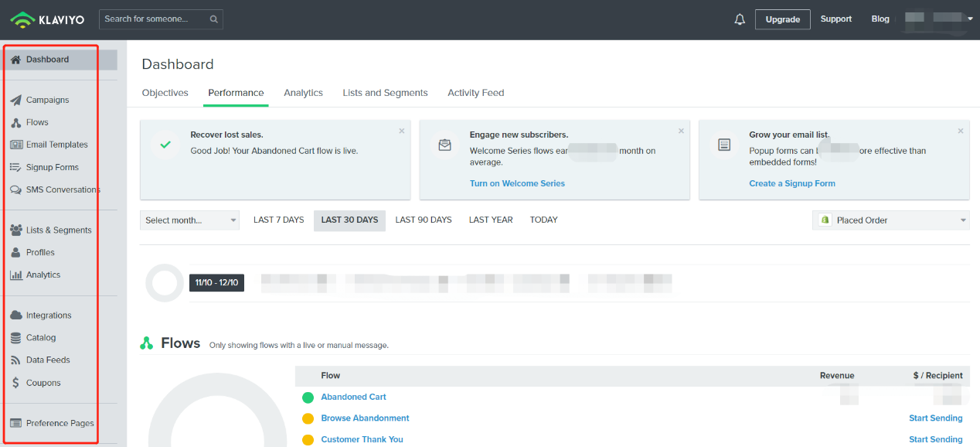The height and width of the screenshot is (447, 980).
Task: Click the Preference Pages icon
Action: click(x=15, y=423)
